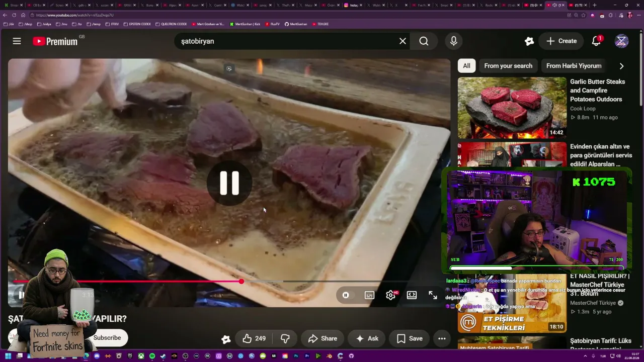644x362 pixels.
Task: Open the YouTube guide hamburger menu
Action: tap(17, 41)
